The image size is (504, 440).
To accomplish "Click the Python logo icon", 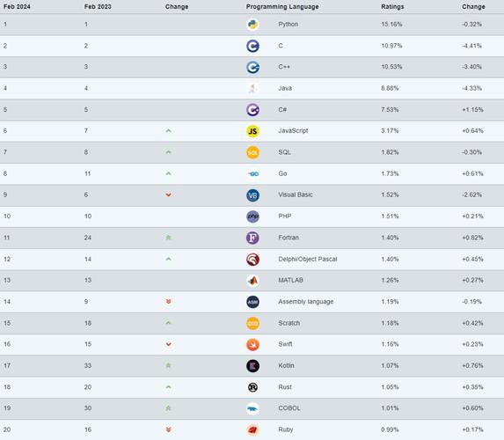I will (x=252, y=25).
